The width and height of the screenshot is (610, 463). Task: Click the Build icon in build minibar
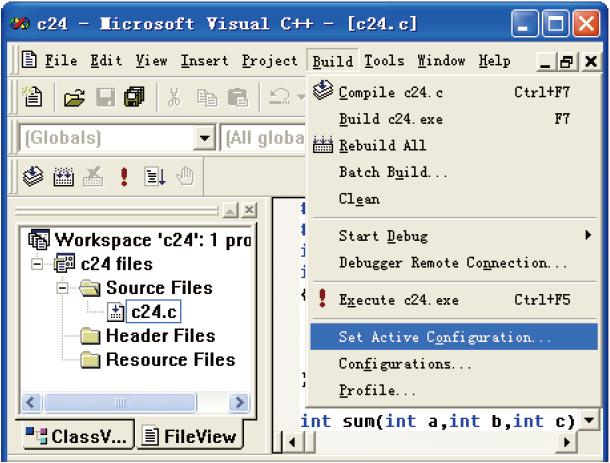coord(63,177)
